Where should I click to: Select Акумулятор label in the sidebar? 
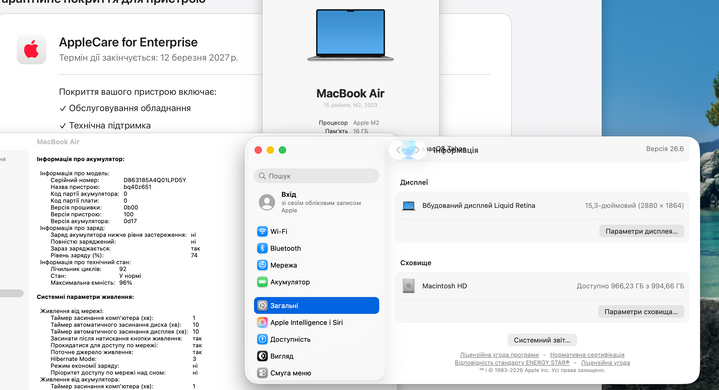click(290, 282)
